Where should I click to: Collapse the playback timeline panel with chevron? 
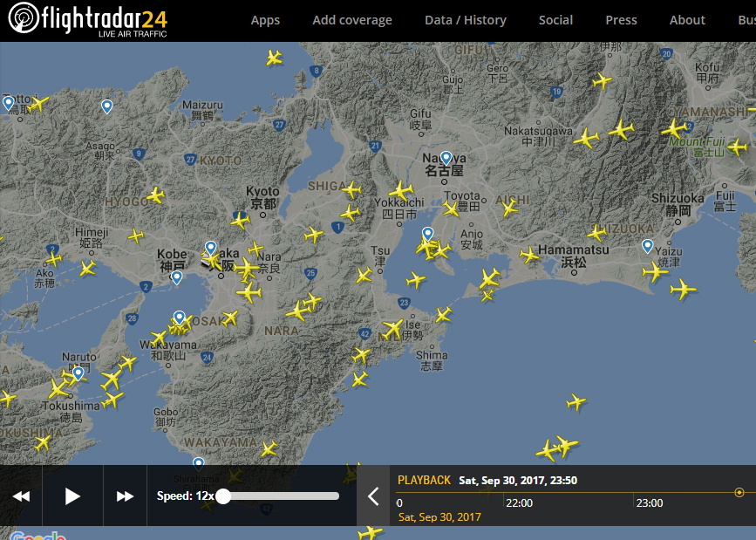[373, 496]
